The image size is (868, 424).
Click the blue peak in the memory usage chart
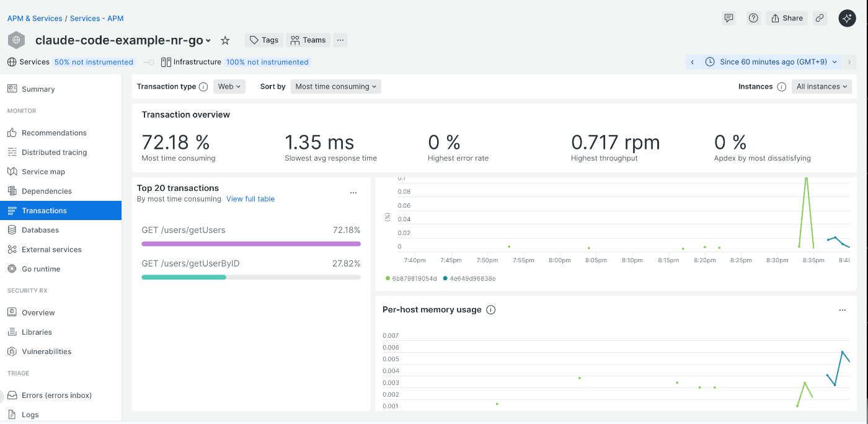[842, 352]
